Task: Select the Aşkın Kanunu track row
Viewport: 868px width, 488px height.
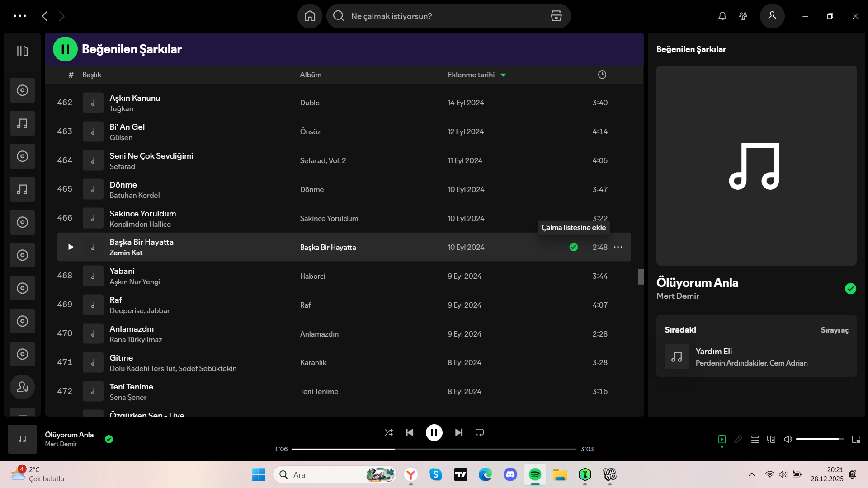Action: click(x=344, y=103)
